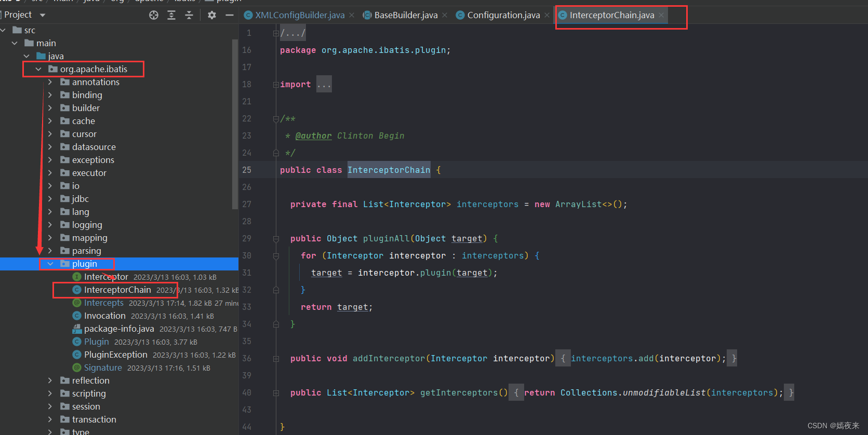Image resolution: width=868 pixels, height=435 pixels.
Task: Fold the pluginAll method at line 29
Action: click(x=276, y=239)
